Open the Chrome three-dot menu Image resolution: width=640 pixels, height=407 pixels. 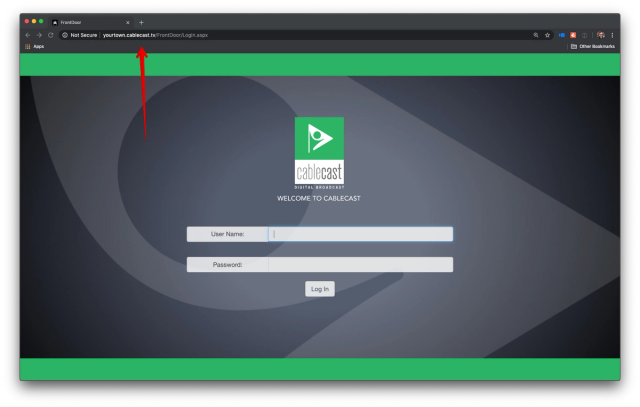click(x=612, y=35)
